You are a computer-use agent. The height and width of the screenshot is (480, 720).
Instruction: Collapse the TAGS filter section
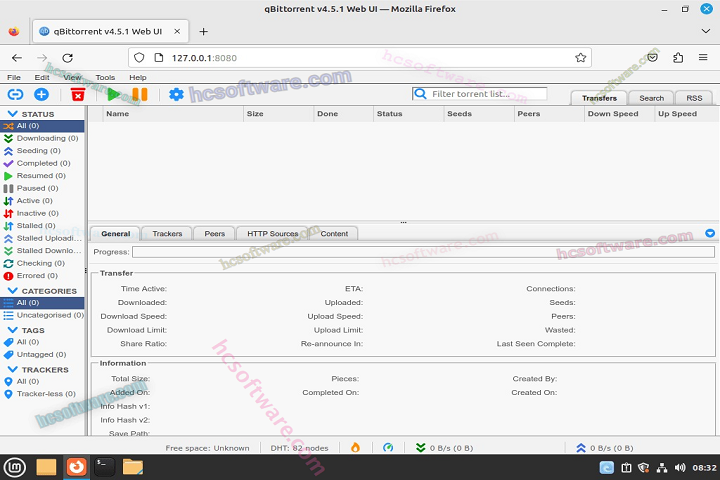point(13,330)
